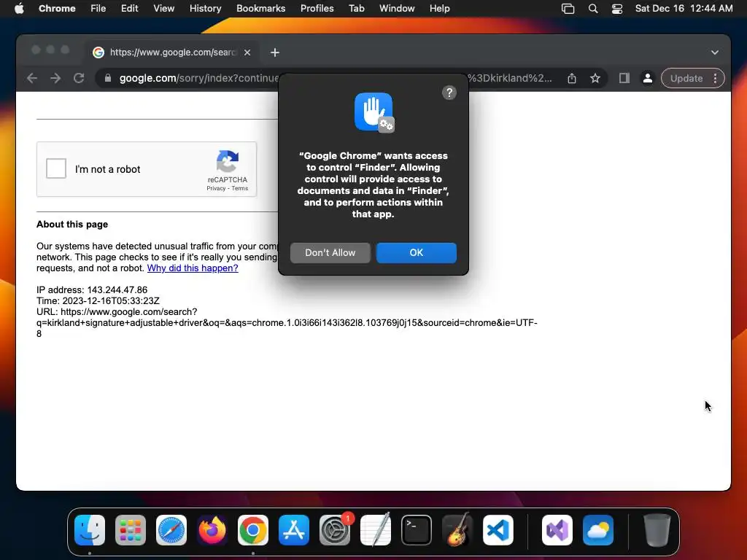Open the Weather app from the Dock
Viewport: 747px width, 560px height.
point(598,530)
